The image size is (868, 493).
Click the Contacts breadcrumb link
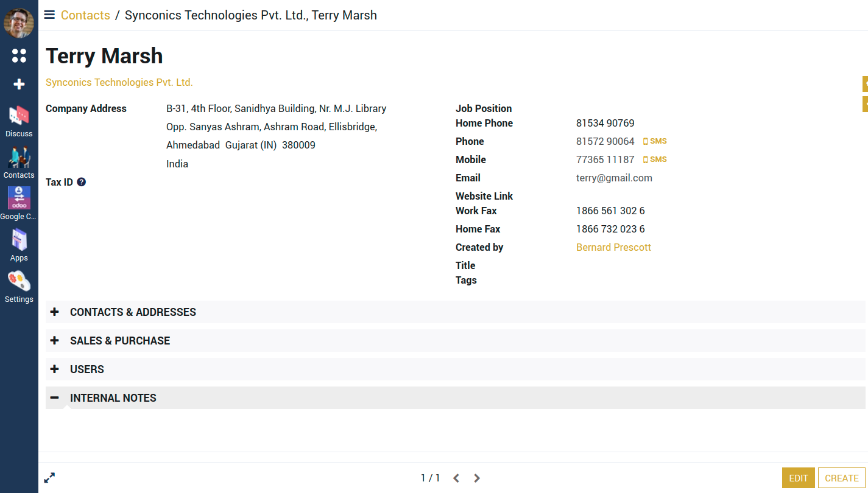click(85, 15)
